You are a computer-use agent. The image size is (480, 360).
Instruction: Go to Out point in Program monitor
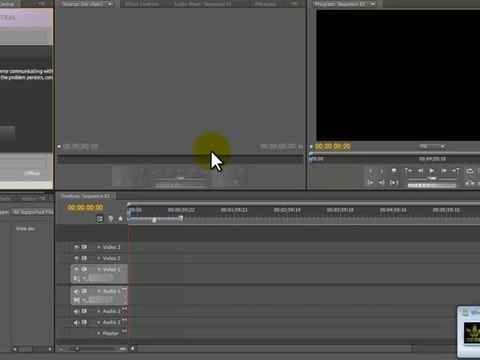[x=382, y=182]
